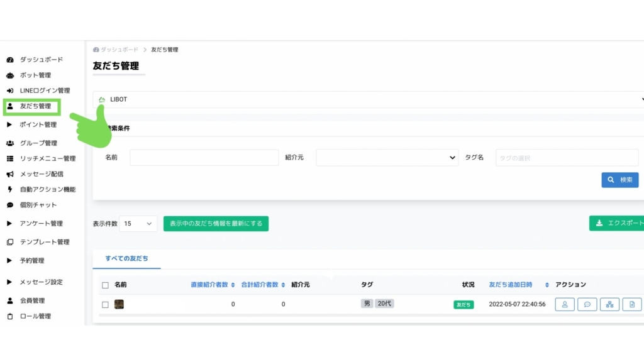Expand the ポイント管理 sidebar menu

(x=38, y=124)
